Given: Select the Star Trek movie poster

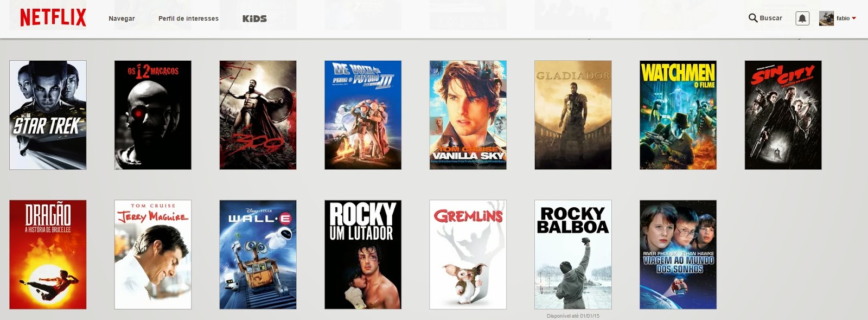Looking at the screenshot, I should (48, 115).
